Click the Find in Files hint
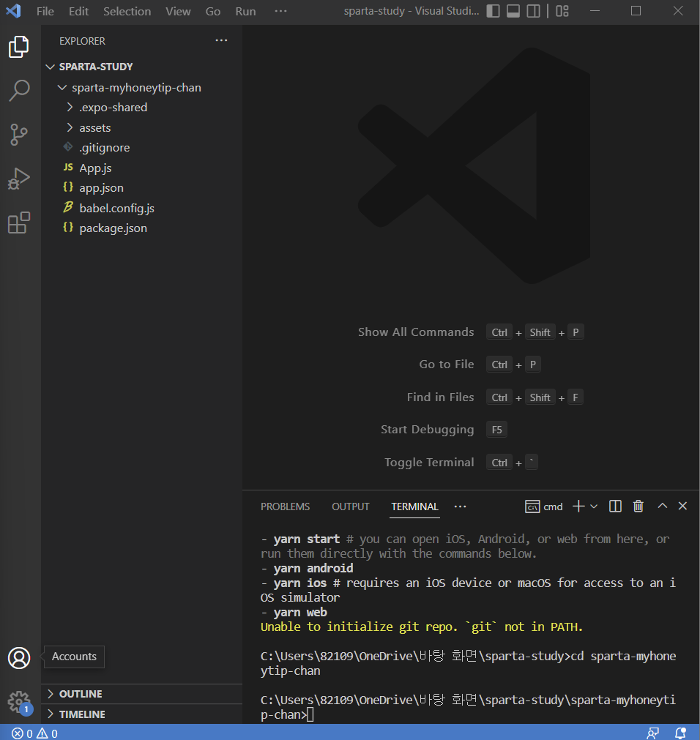Viewport: 700px width, 740px height. tap(440, 397)
